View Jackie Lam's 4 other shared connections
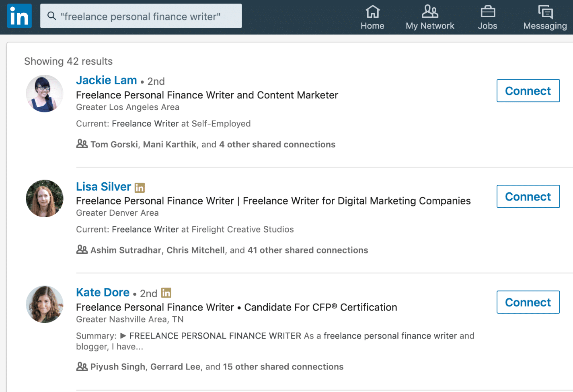The width and height of the screenshot is (573, 392). point(277,144)
